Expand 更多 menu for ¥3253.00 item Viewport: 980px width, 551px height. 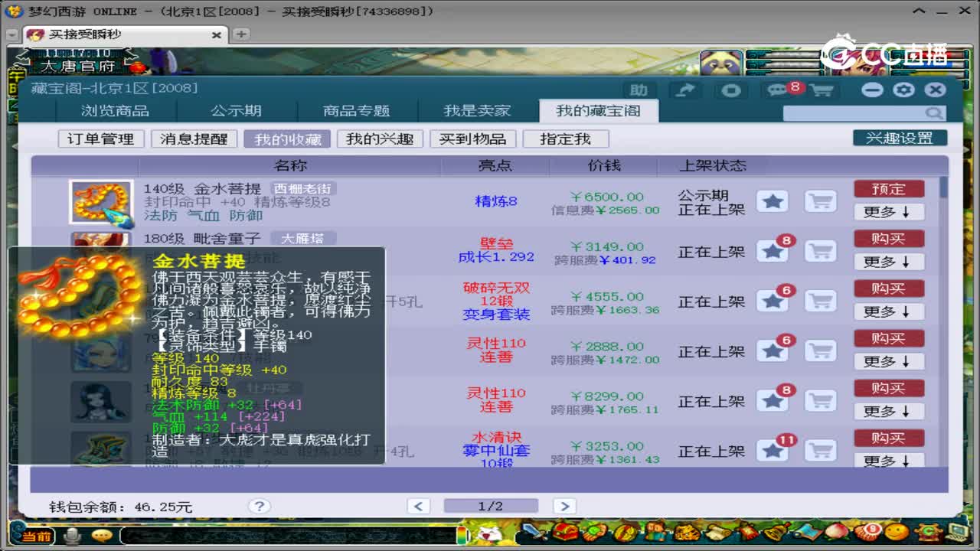point(889,460)
